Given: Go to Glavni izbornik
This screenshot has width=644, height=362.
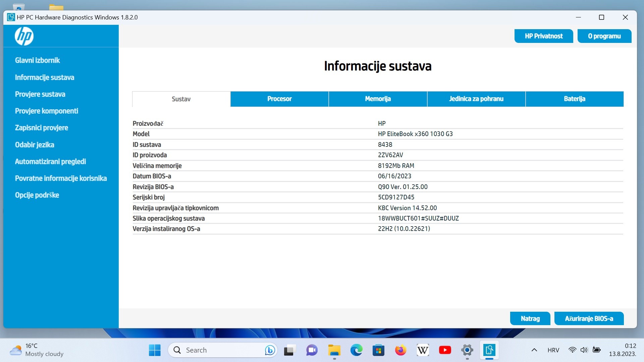Looking at the screenshot, I should (x=37, y=60).
